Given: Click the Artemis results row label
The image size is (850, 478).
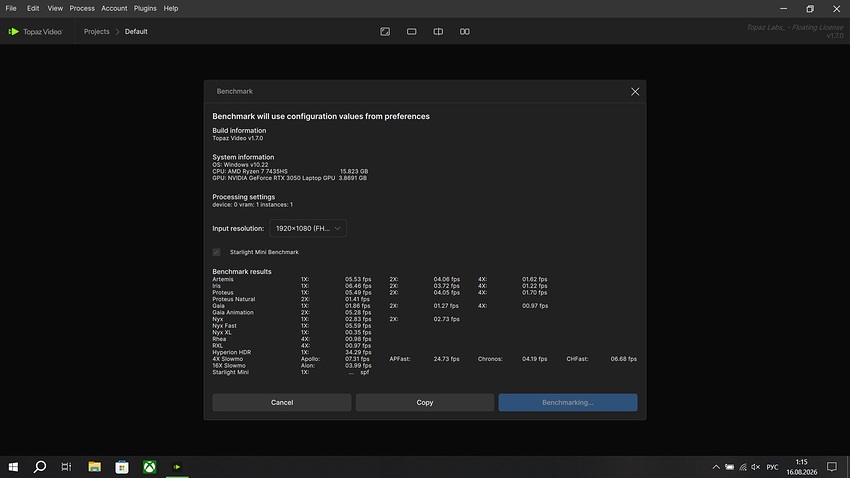Looking at the screenshot, I should pos(223,279).
